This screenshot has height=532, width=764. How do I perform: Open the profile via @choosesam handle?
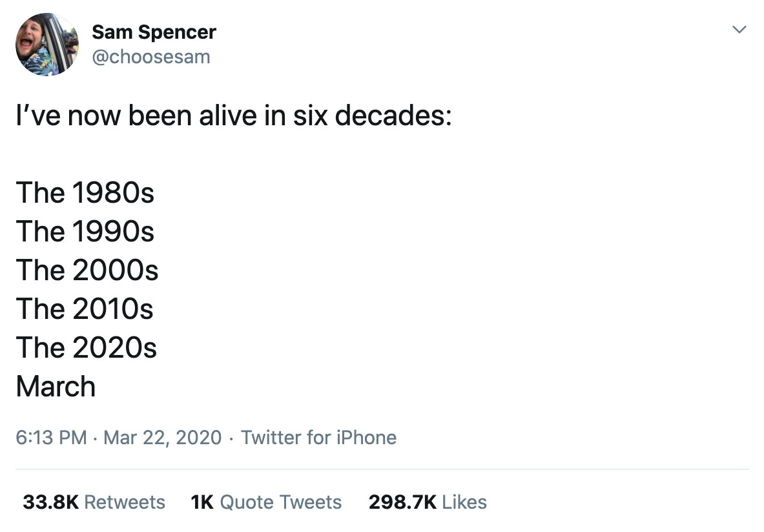(152, 57)
